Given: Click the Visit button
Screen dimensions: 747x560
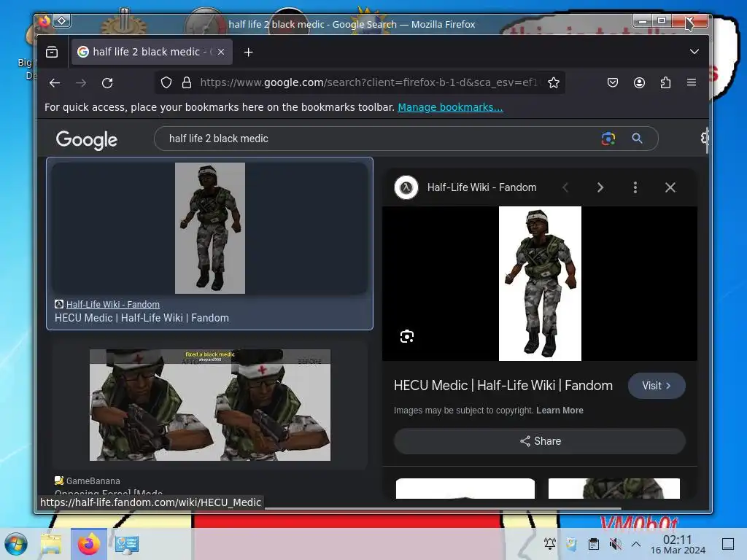Looking at the screenshot, I should pyautogui.click(x=657, y=386).
